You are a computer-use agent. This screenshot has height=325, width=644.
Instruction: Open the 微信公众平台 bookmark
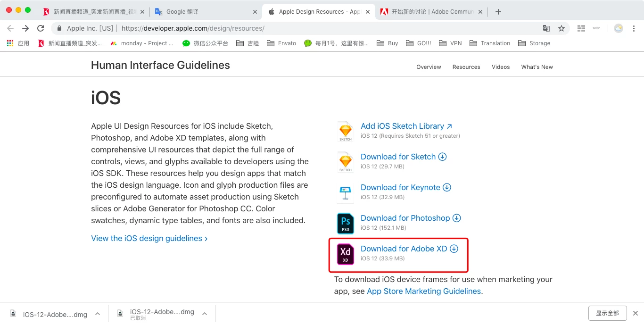[x=205, y=43]
